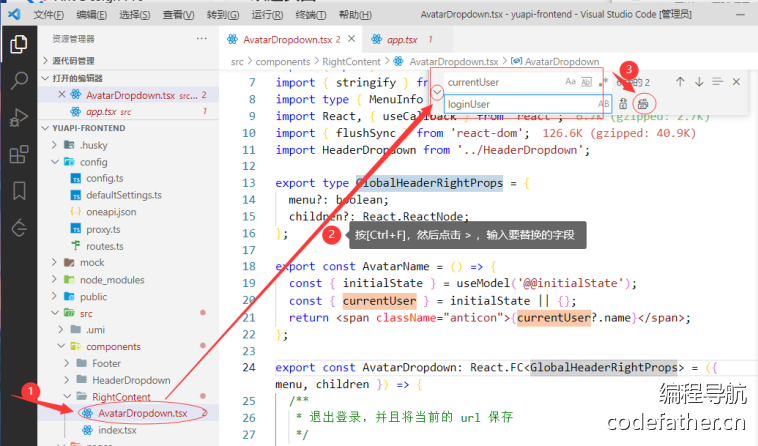This screenshot has height=446, width=758.
Task: Go to previous match in find widget
Action: (680, 82)
